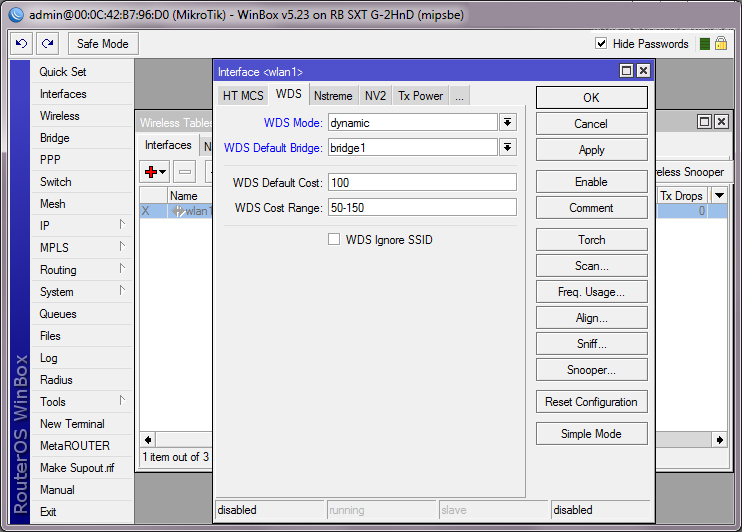Click the Tx Drops column header
Screen dimensions: 742x532
pos(682,195)
